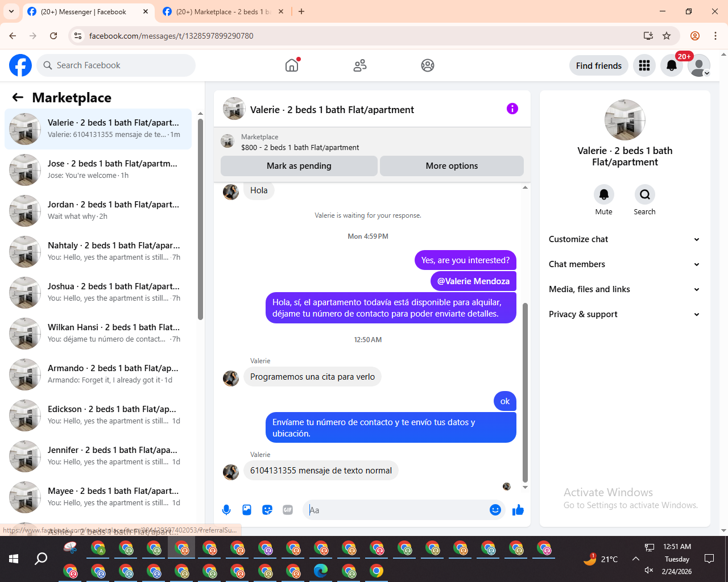
Task: Open conversation information icon
Action: pyautogui.click(x=512, y=109)
